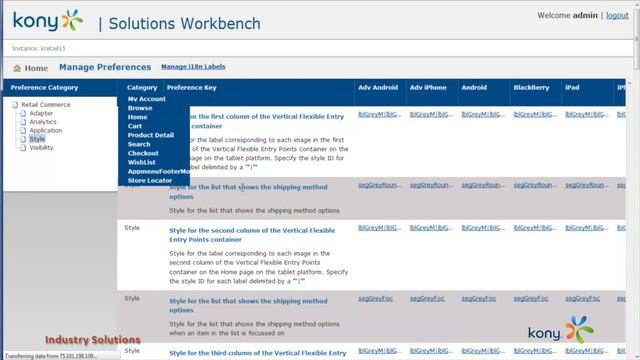Open lblGreyM value for second column under BlackBerry
The width and height of the screenshot is (640, 360).
[535, 228]
